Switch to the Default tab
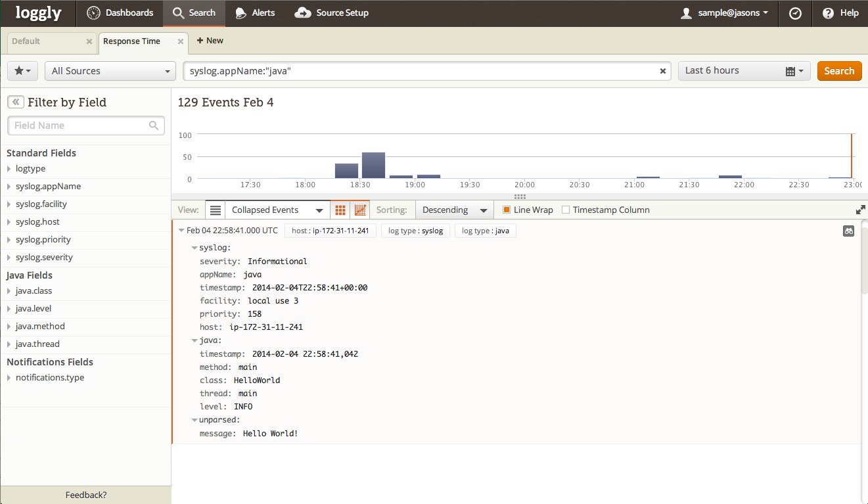The image size is (868, 504). click(x=26, y=41)
